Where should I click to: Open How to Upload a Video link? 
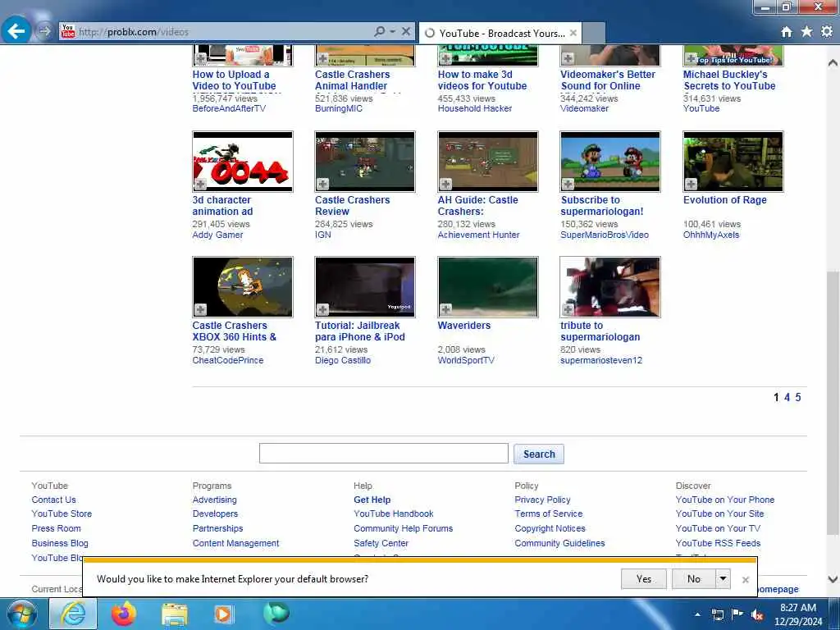(234, 80)
